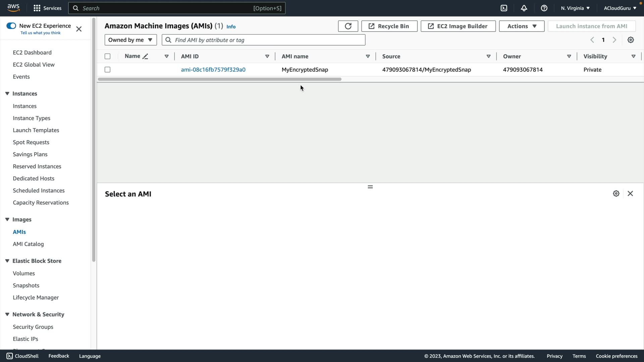Select checkbox for MyEncryptedSnap AMI row
644x362 pixels.
tap(107, 70)
